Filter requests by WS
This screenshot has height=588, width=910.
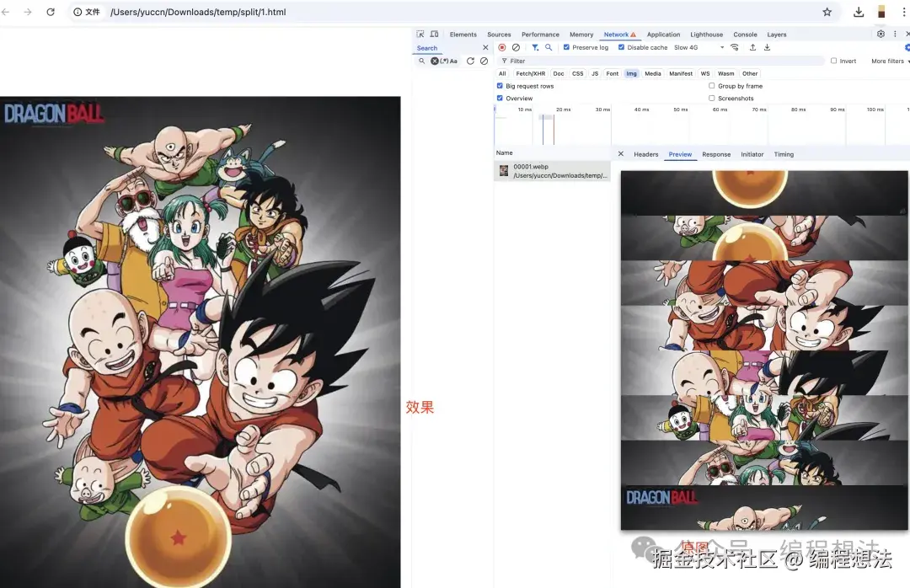point(705,74)
